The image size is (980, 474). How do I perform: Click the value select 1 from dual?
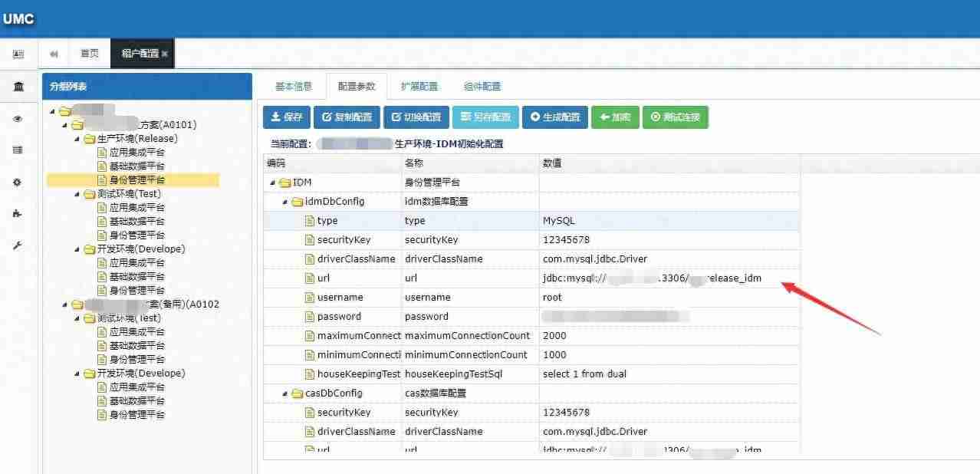pyautogui.click(x=669, y=374)
